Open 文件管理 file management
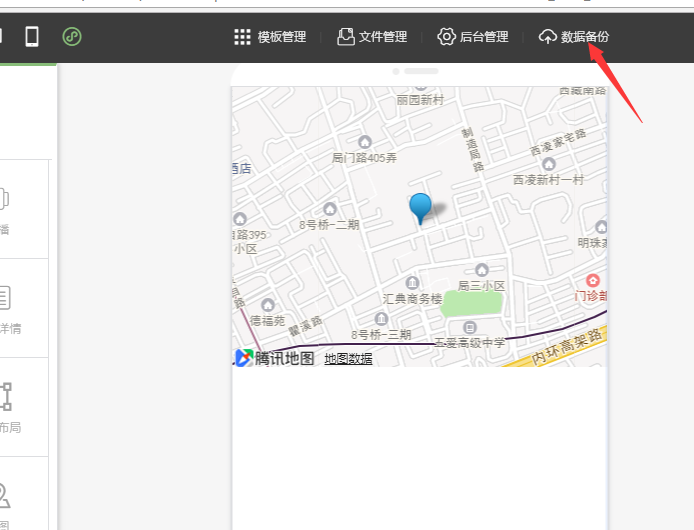This screenshot has height=530, width=694. point(372,37)
